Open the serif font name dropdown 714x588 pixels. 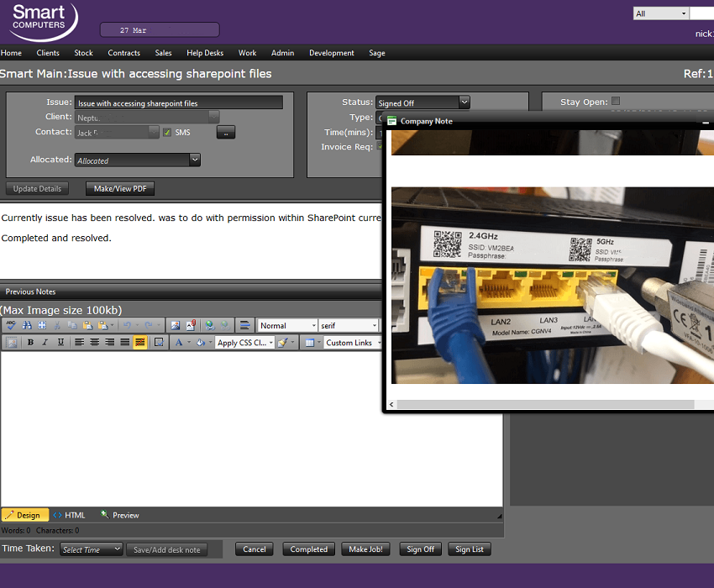coord(348,325)
